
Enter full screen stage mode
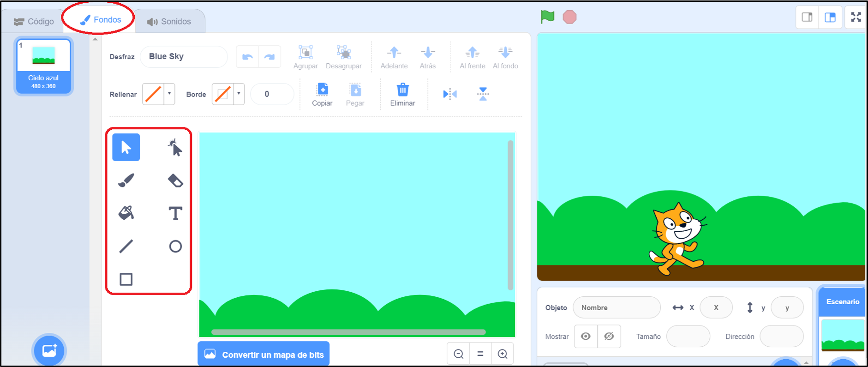856,18
